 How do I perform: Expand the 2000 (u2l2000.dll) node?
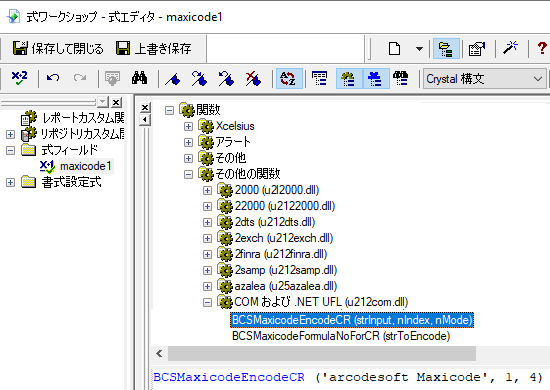(x=207, y=190)
